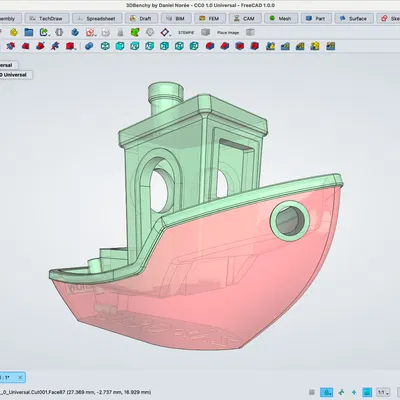This screenshot has width=400, height=400.
Task: Click the blue capsule compound icon
Action: 89,46
